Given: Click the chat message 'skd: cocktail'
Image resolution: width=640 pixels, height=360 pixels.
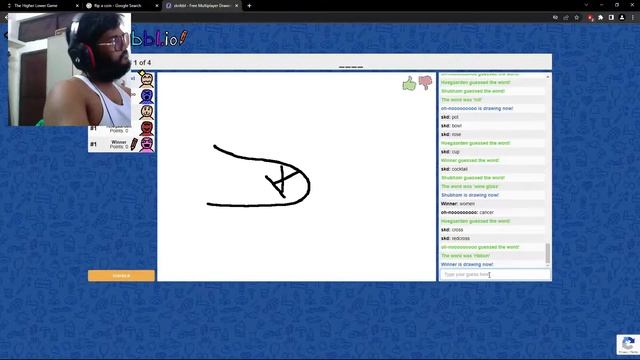Looking at the screenshot, I should [454, 169].
